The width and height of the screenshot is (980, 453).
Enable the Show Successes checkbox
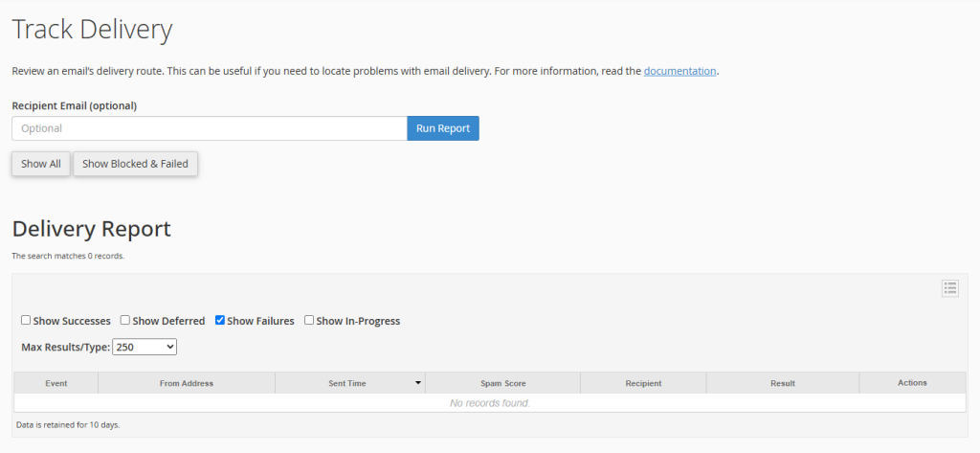[x=26, y=320]
